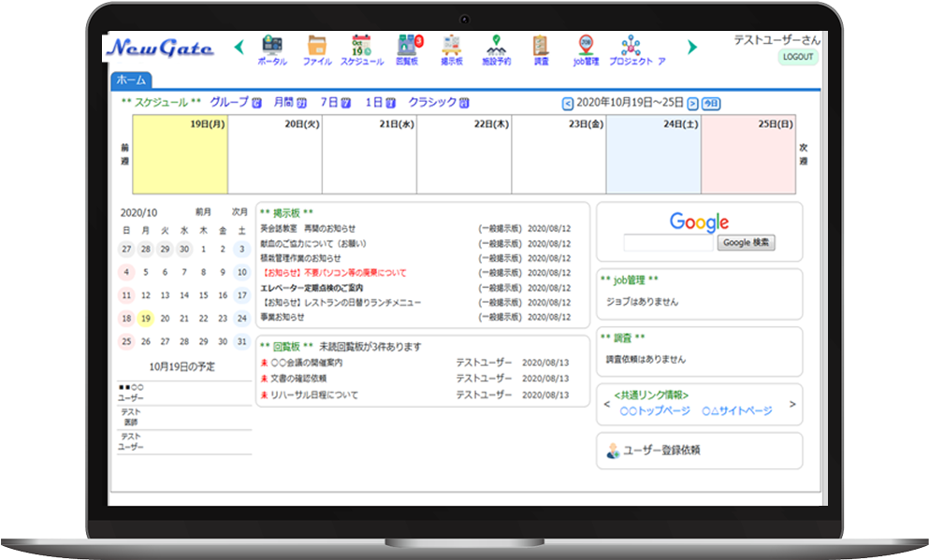Open the 不要パソコン等の廃棄について notice
The height and width of the screenshot is (560, 929).
(x=334, y=273)
